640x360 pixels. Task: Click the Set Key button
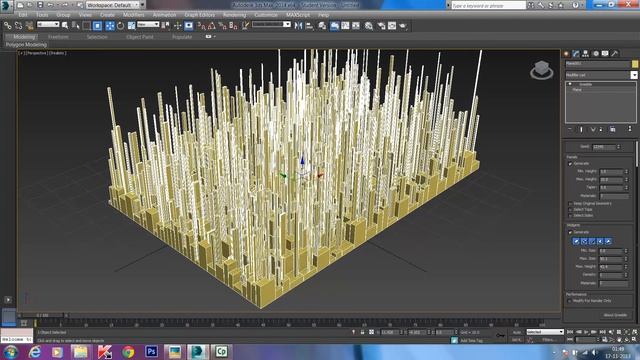click(x=516, y=340)
